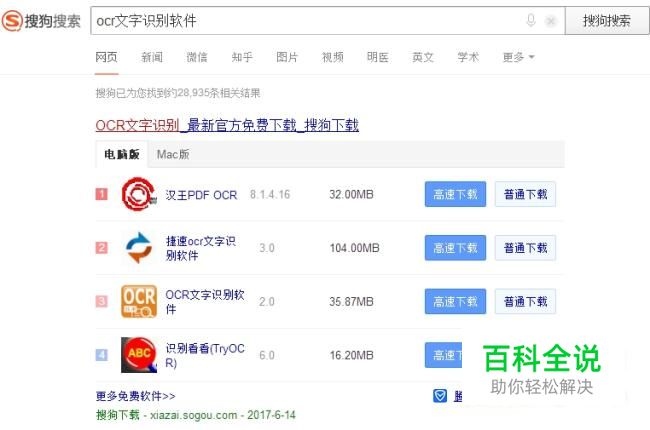Viewport: 650px width, 430px height.
Task: Click the result count text 28,935条相关结果
Action: (219, 93)
